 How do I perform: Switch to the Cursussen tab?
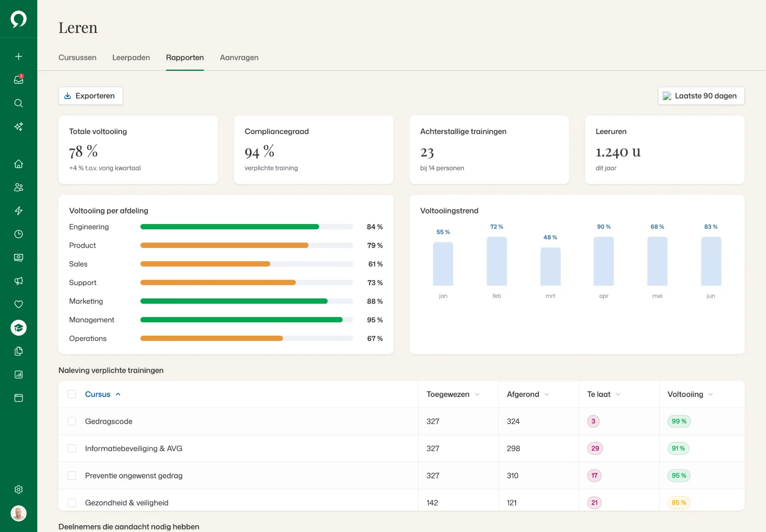point(78,57)
